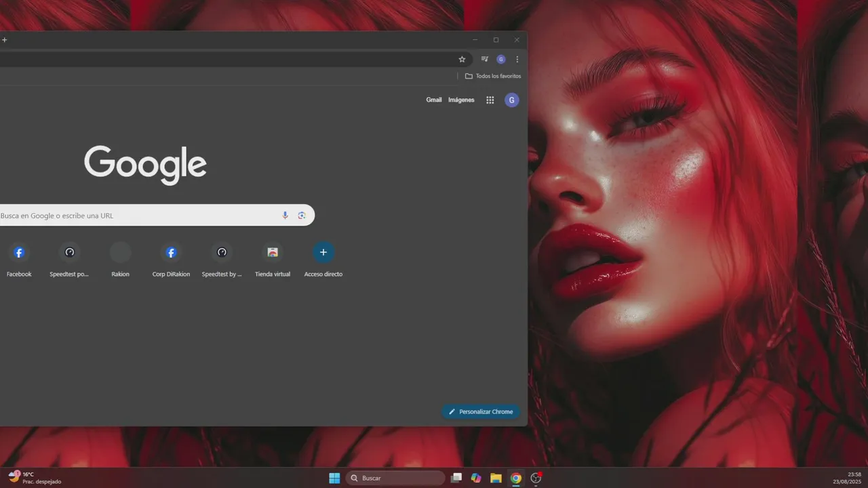Open OBS Studio from the taskbar
Image resolution: width=868 pixels, height=488 pixels.
536,478
